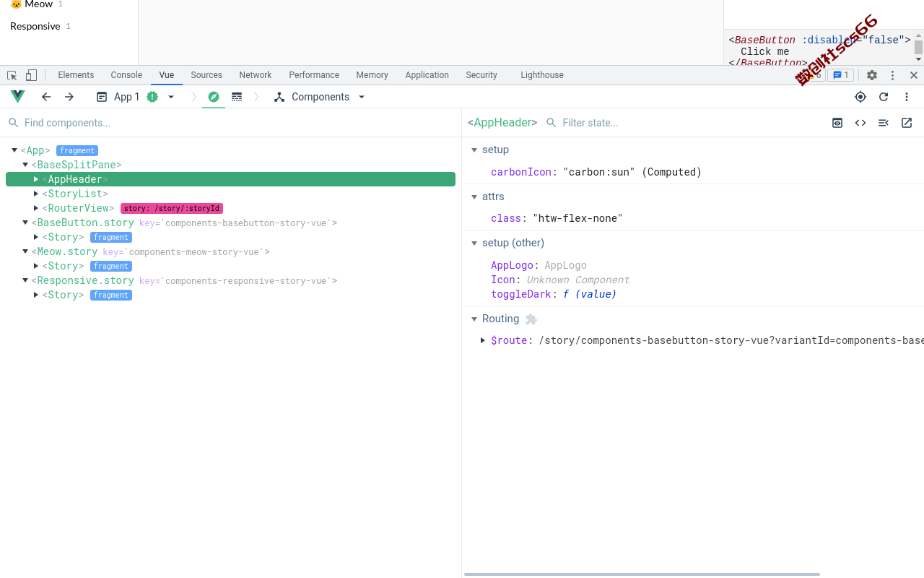This screenshot has width=924, height=578.
Task: Collapse the setup (other) section
Action: click(x=474, y=243)
